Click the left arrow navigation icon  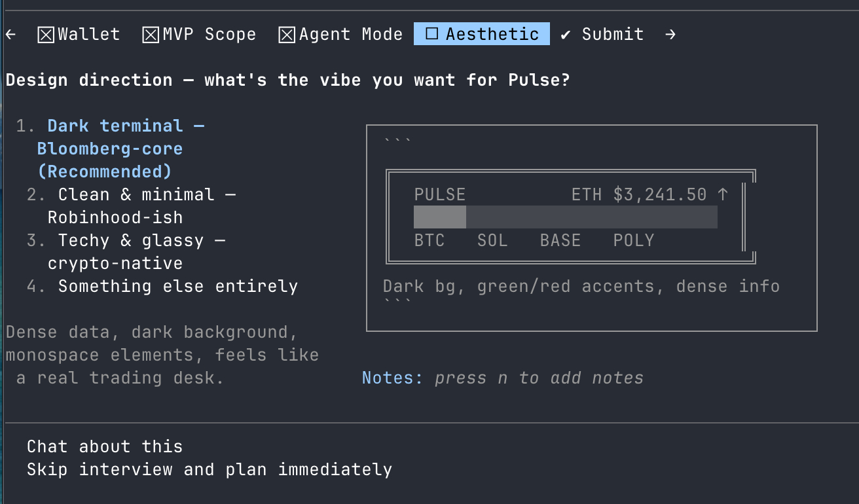pyautogui.click(x=10, y=34)
